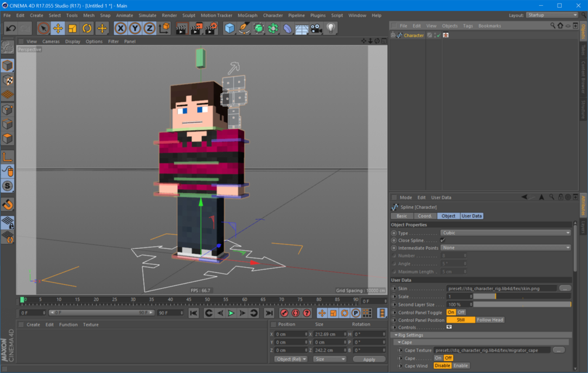Toggle X axis lock
588x373 pixels.
(x=120, y=28)
